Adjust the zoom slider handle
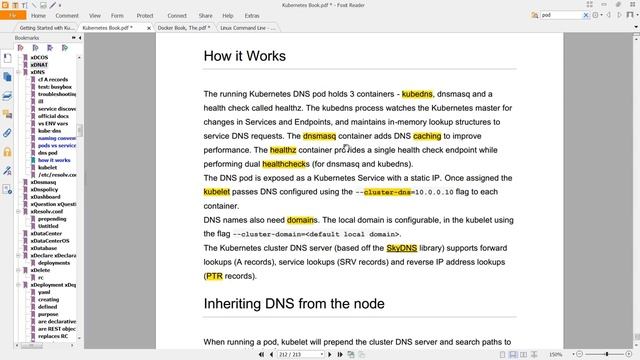Screen dimensions: 640x360 click(607, 354)
